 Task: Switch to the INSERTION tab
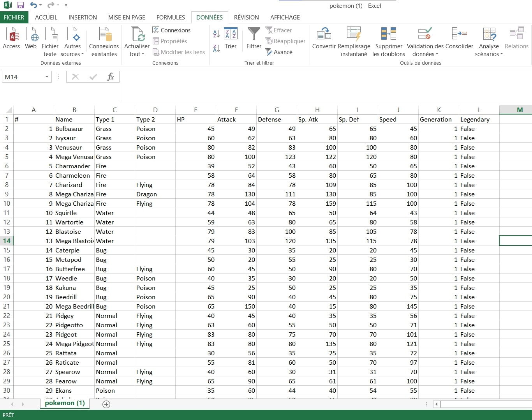pos(83,17)
